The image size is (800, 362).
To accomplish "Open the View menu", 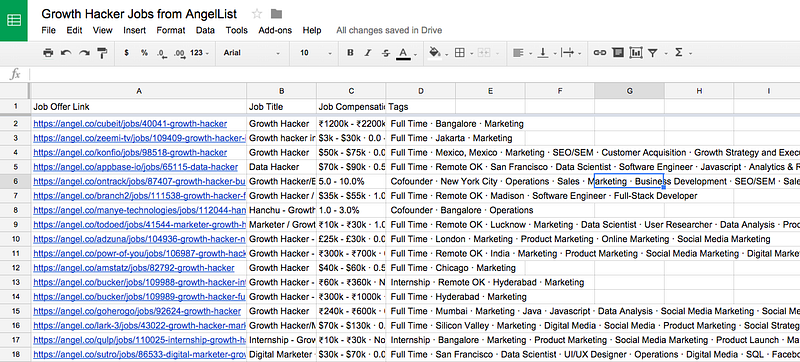I will (103, 30).
